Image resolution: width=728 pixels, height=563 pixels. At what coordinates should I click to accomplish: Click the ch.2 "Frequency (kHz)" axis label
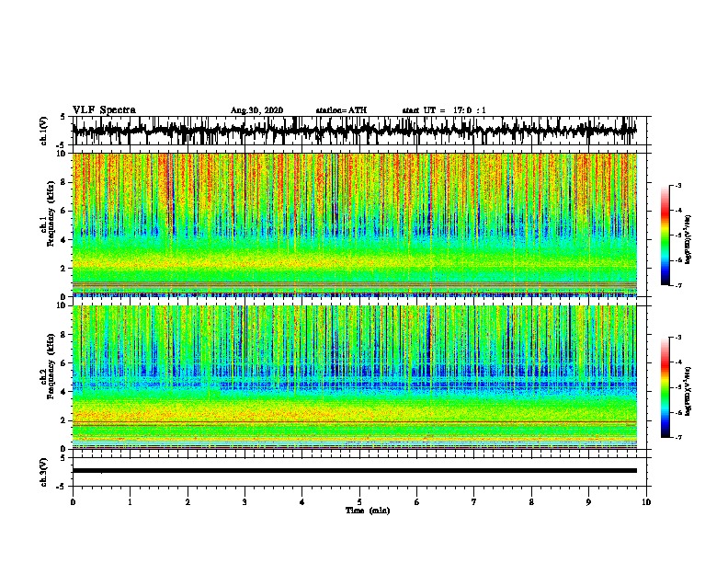point(51,366)
